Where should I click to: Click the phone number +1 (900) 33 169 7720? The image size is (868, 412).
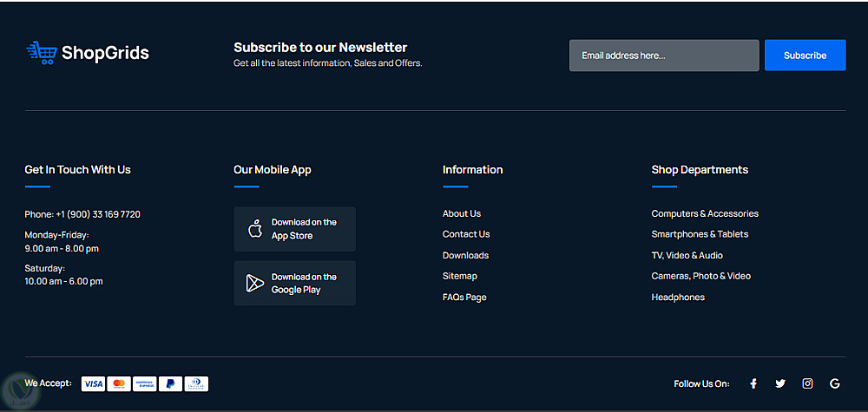pyautogui.click(x=98, y=214)
